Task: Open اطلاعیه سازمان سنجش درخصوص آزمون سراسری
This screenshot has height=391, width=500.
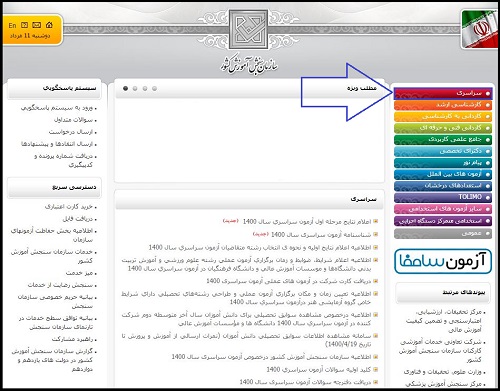Action: [x=271, y=357]
